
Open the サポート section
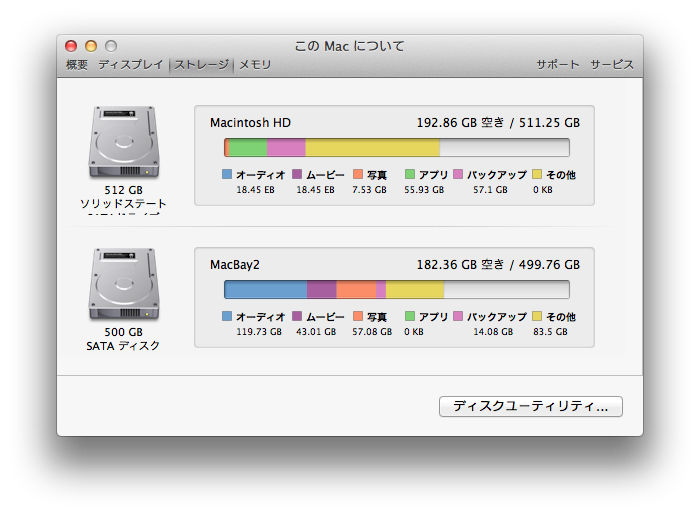(558, 65)
